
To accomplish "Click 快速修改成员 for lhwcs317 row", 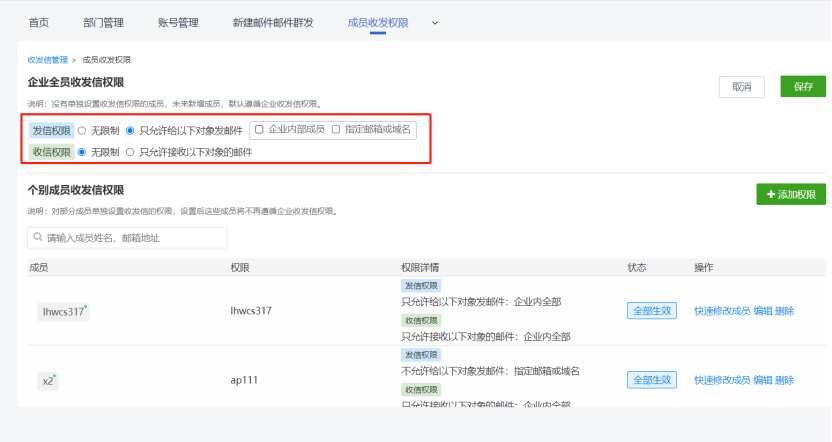I will point(722,311).
